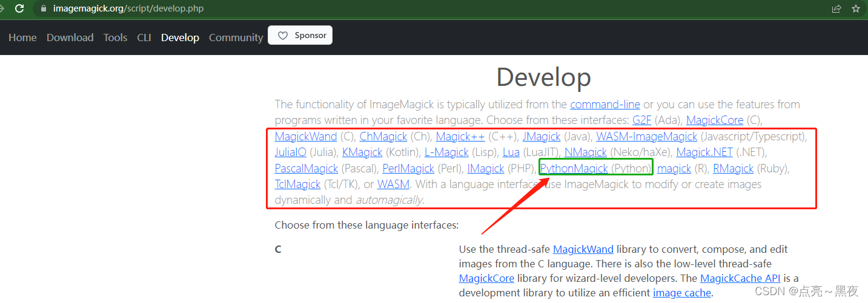Open the Magick++ link

coord(460,136)
